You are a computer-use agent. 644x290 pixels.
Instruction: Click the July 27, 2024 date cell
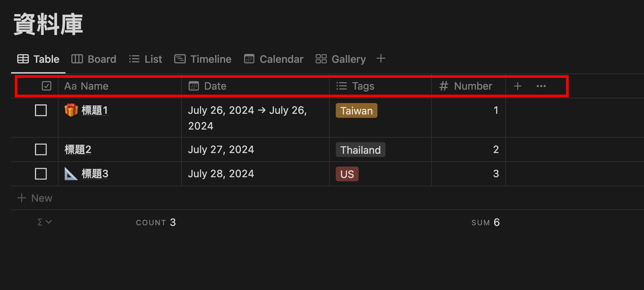(x=221, y=149)
